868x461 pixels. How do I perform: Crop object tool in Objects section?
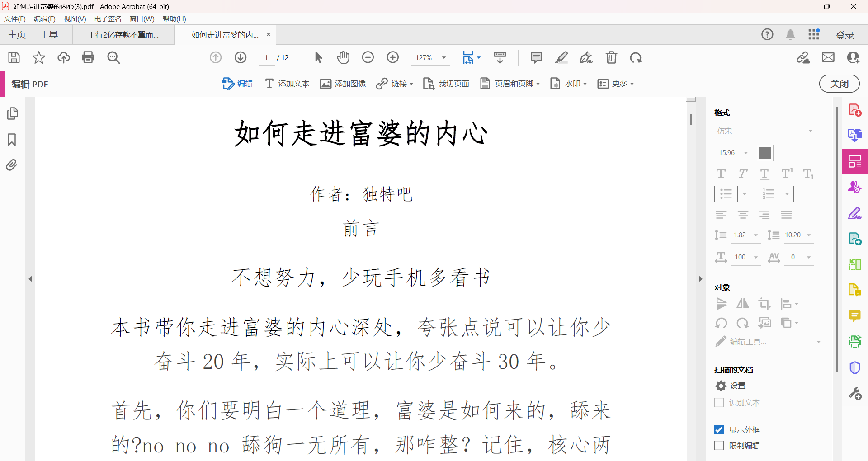[x=764, y=304]
